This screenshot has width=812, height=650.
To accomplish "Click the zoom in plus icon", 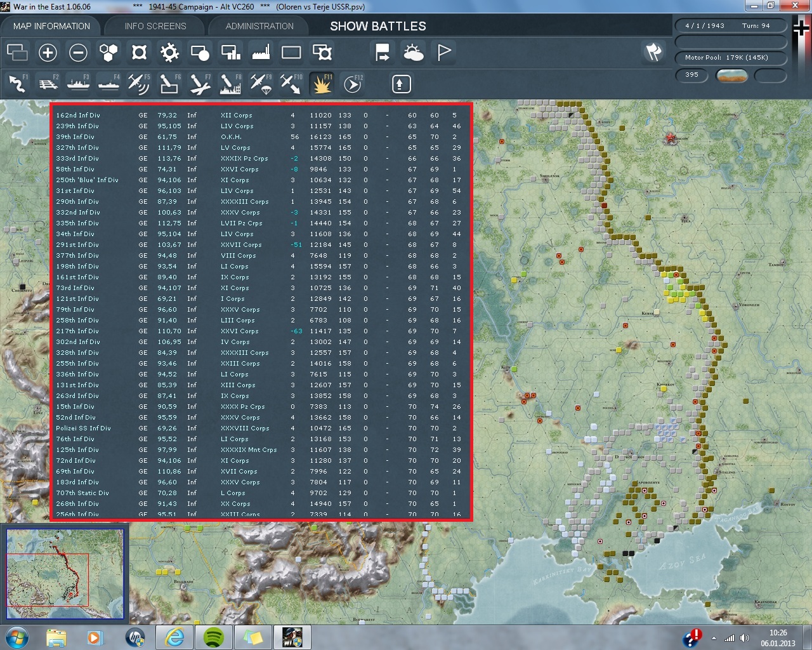I will click(48, 53).
